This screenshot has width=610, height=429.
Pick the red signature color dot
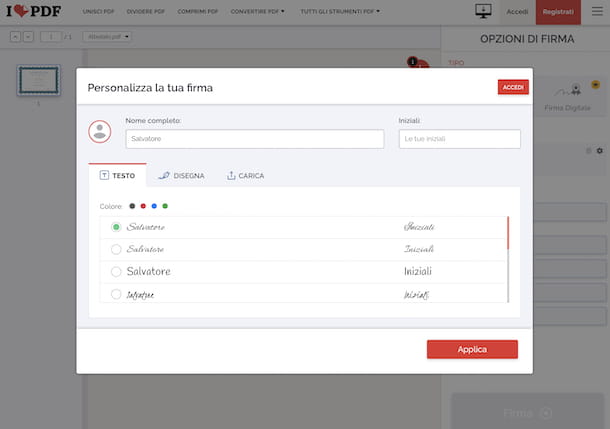[143, 206]
